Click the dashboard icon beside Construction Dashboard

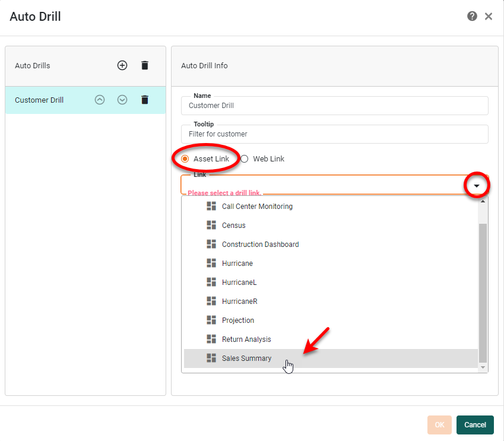click(x=211, y=244)
